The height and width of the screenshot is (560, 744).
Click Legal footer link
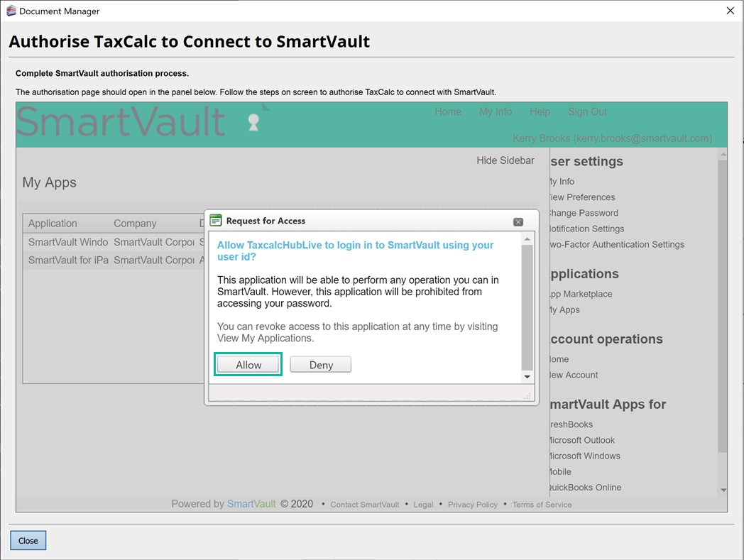click(423, 505)
